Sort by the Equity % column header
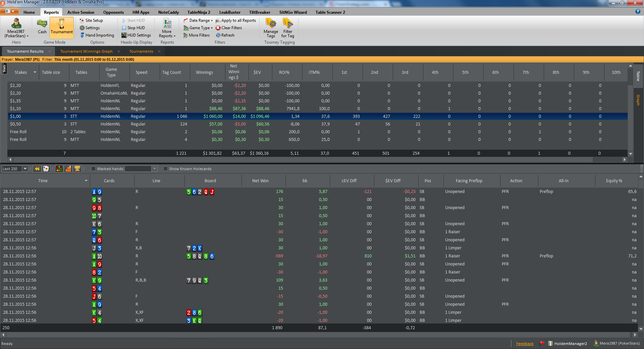 (614, 181)
